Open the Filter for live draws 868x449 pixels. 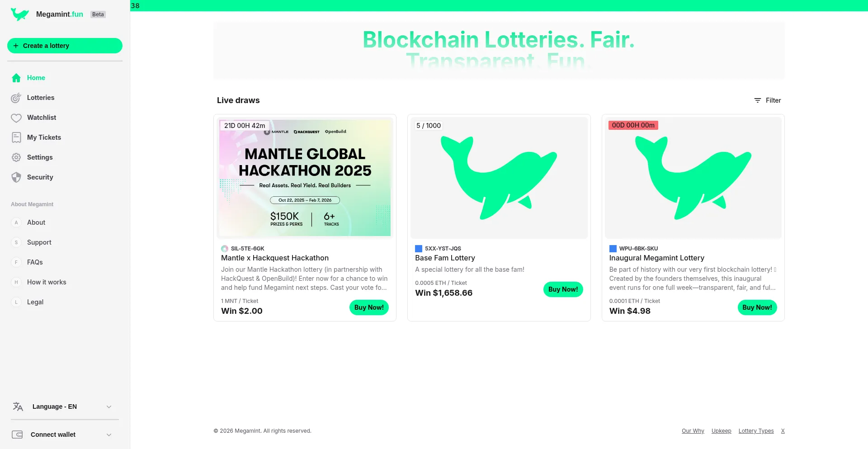click(x=767, y=100)
